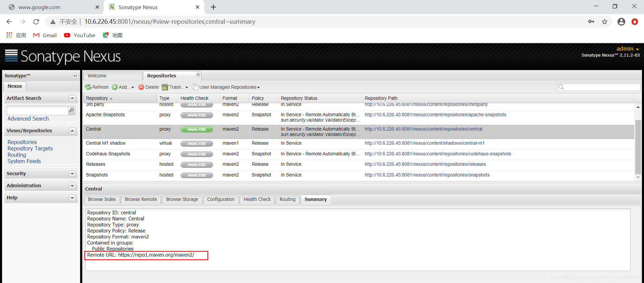The height and width of the screenshot is (283, 644).
Task: Click Analyze button for Apache Snapshots
Action: [197, 115]
